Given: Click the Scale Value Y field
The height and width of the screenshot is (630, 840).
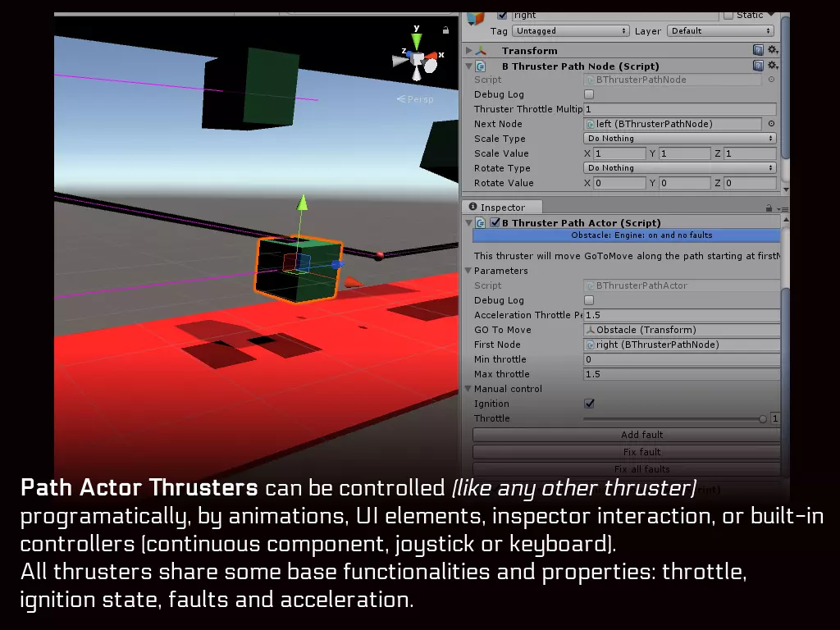Looking at the screenshot, I should (685, 153).
